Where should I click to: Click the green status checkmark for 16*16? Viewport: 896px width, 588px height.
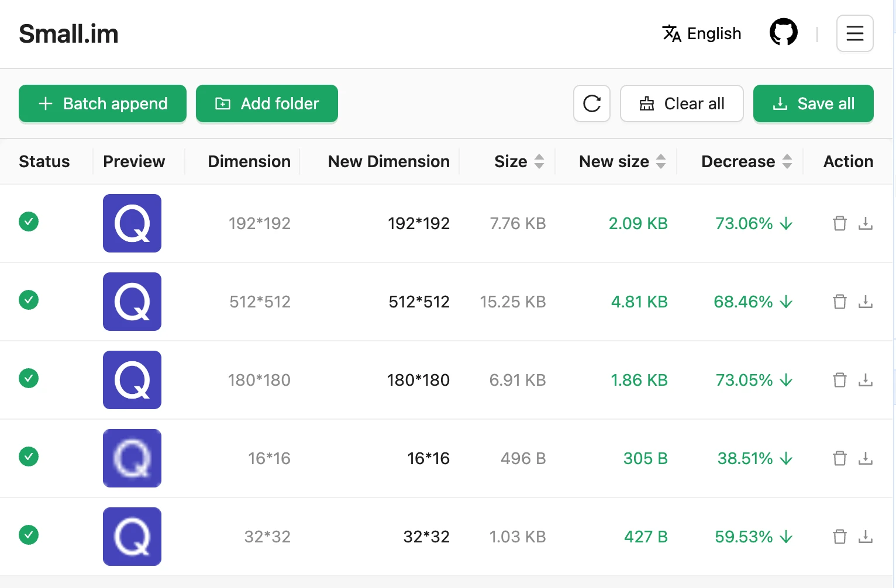tap(29, 456)
